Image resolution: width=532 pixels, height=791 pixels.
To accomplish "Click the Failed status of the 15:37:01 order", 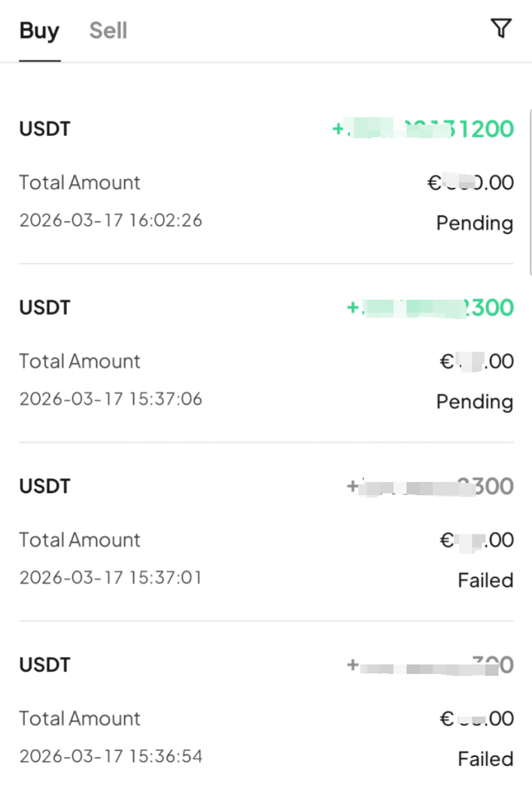I will click(485, 581).
